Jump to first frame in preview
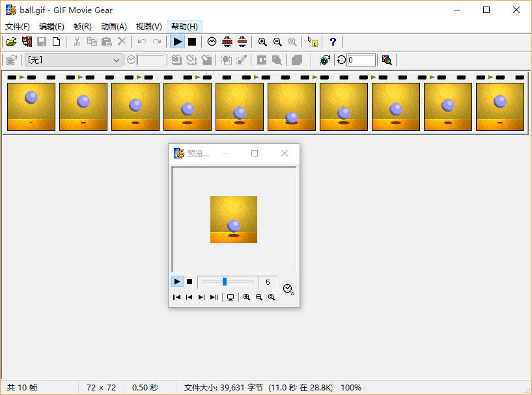Viewport: 532px width, 395px height. [176, 297]
